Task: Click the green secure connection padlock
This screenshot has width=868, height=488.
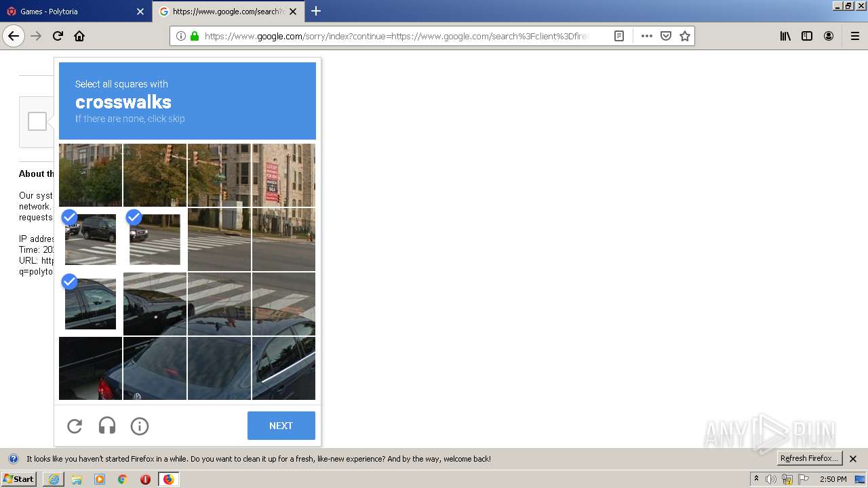Action: (x=195, y=36)
